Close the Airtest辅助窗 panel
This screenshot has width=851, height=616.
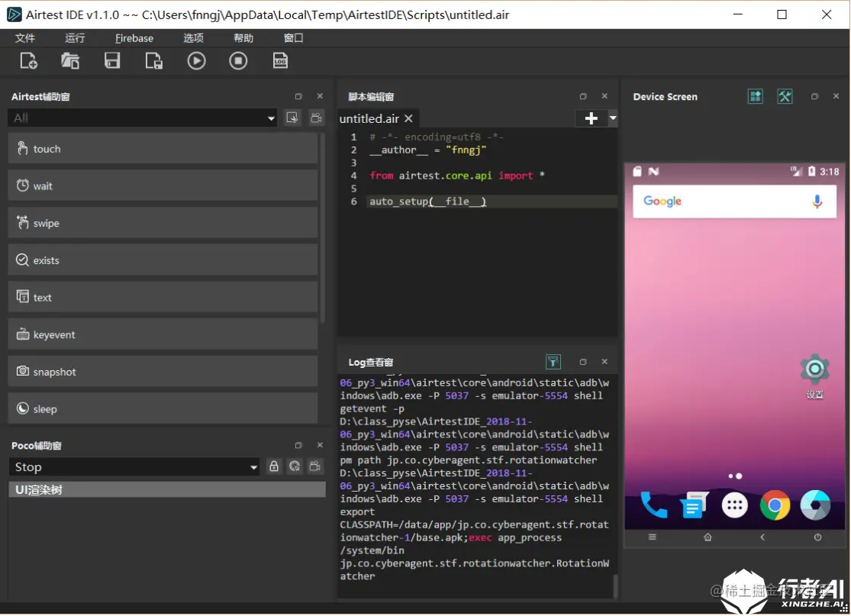(320, 96)
